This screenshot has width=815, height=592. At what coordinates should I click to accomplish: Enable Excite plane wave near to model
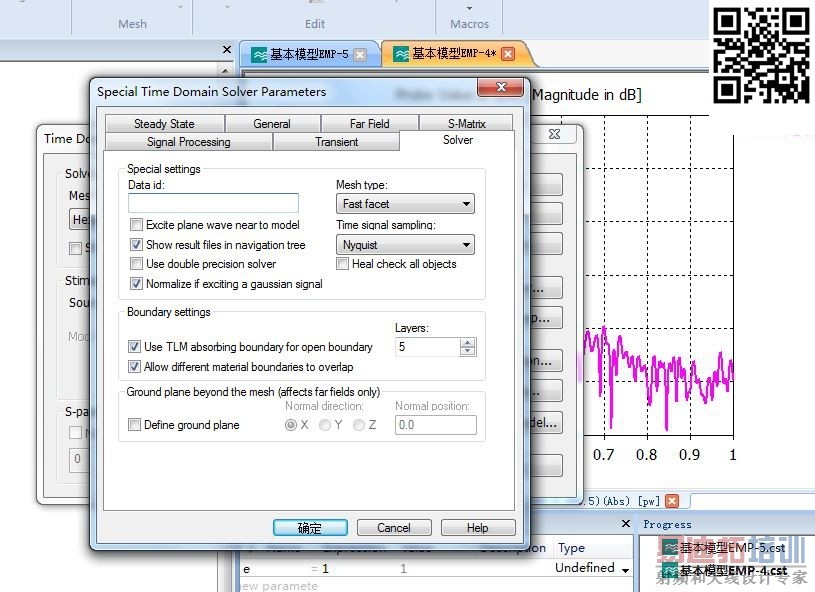click(136, 225)
